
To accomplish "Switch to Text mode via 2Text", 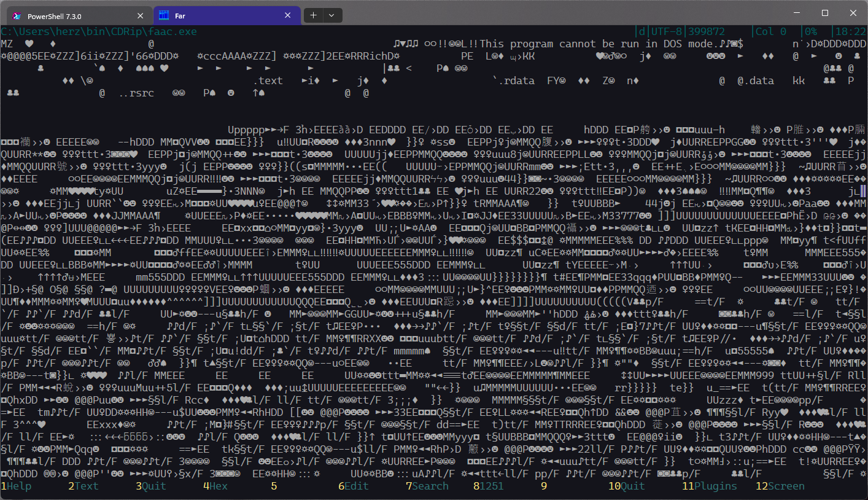I will [x=83, y=486].
